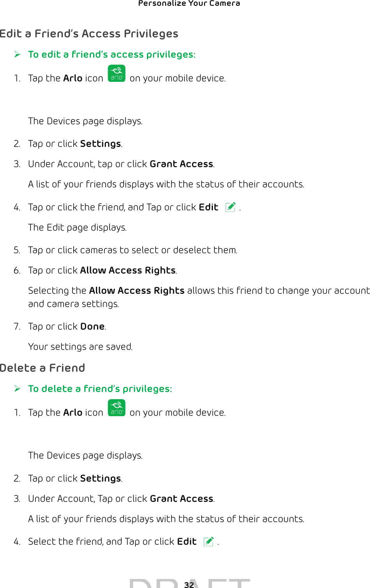Click the Arlo app icon in the edit privileges steps

117,74
